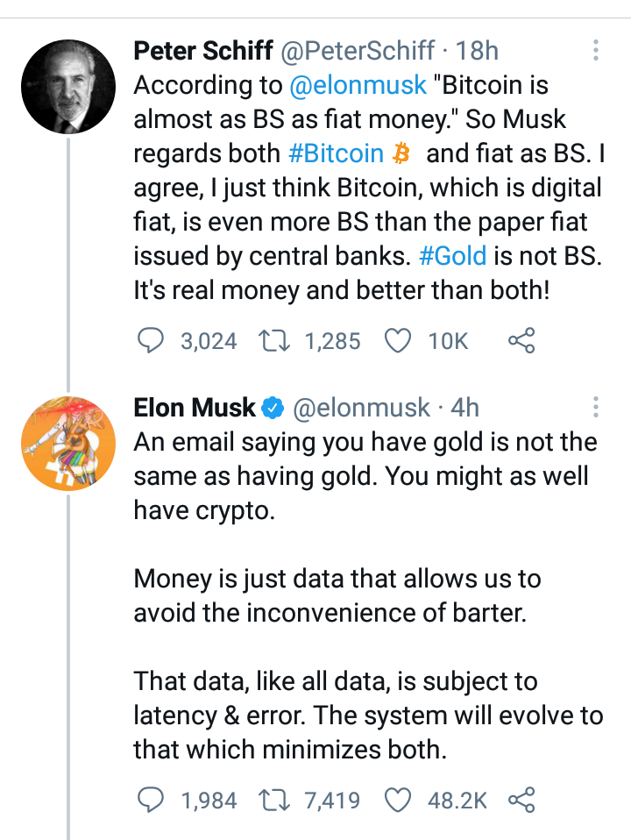
Task: Like Elon Musk's tweet
Action: coord(398,801)
